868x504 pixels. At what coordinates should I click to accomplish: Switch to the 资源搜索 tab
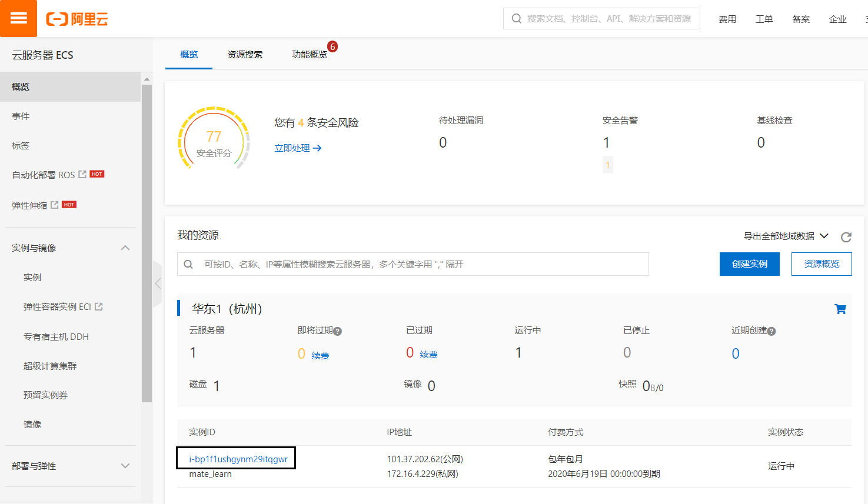pos(245,54)
